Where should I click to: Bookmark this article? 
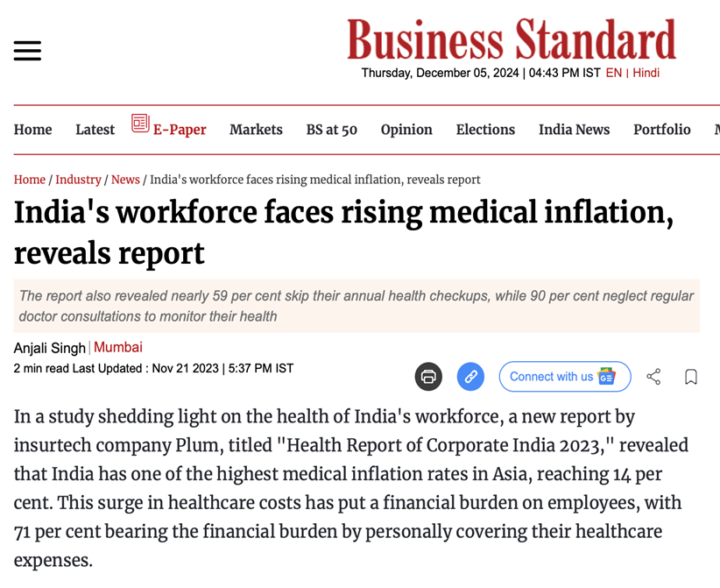[x=691, y=376]
